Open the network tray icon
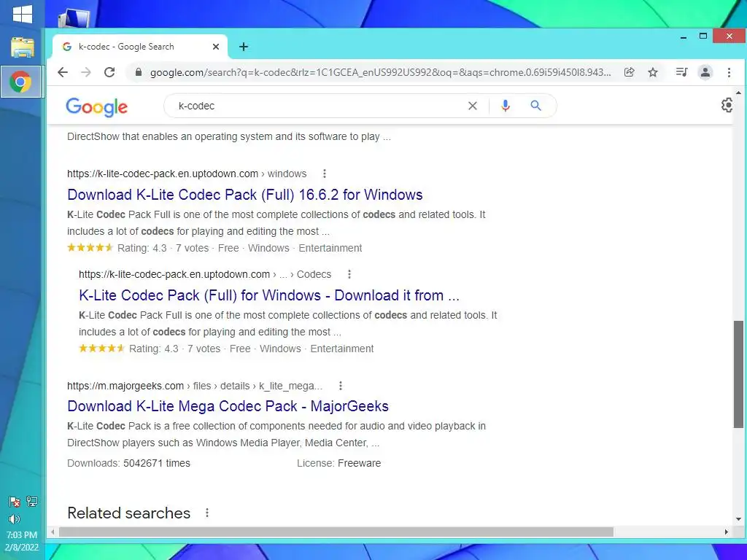747x560 pixels. click(x=32, y=501)
